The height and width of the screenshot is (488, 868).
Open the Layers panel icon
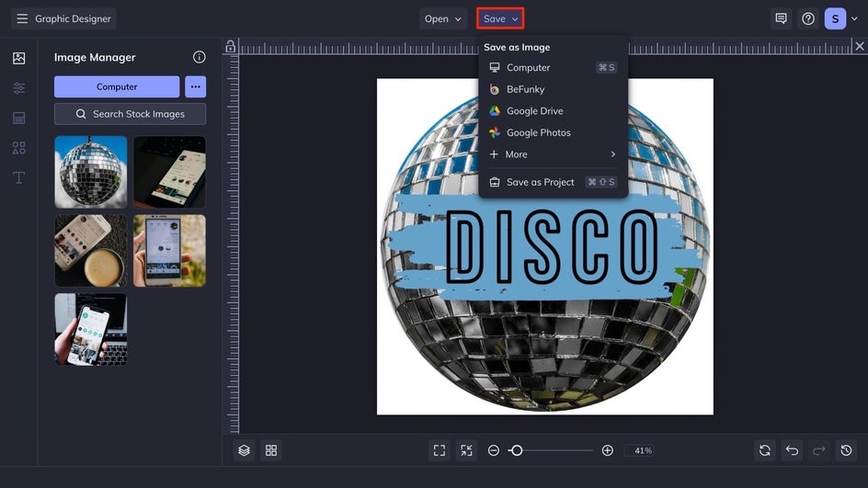pos(245,450)
